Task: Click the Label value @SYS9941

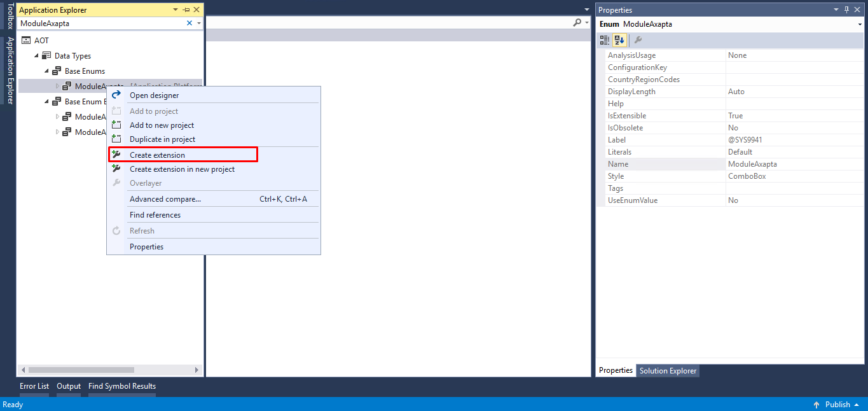Action: pos(745,140)
